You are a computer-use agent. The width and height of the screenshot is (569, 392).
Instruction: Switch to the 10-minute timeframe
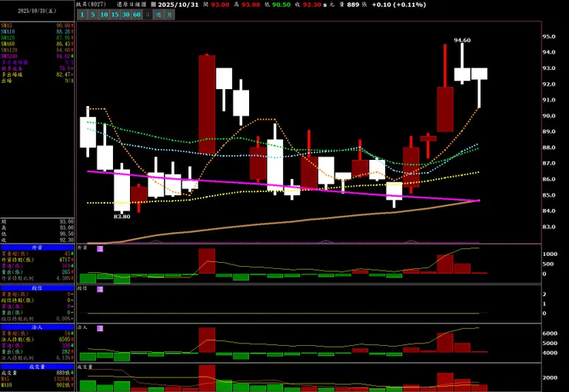tap(104, 15)
